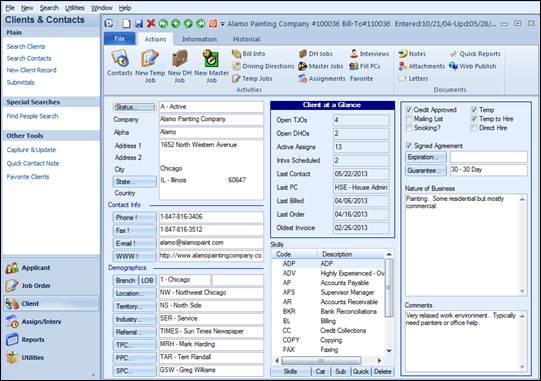Click the new blank record toolbar icon
Image resolution: width=541 pixels, height=381 pixels.
127,23
